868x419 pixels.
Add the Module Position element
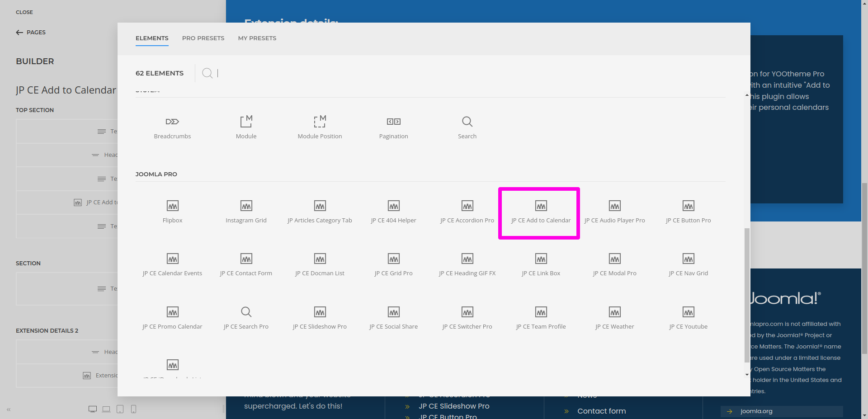320,128
